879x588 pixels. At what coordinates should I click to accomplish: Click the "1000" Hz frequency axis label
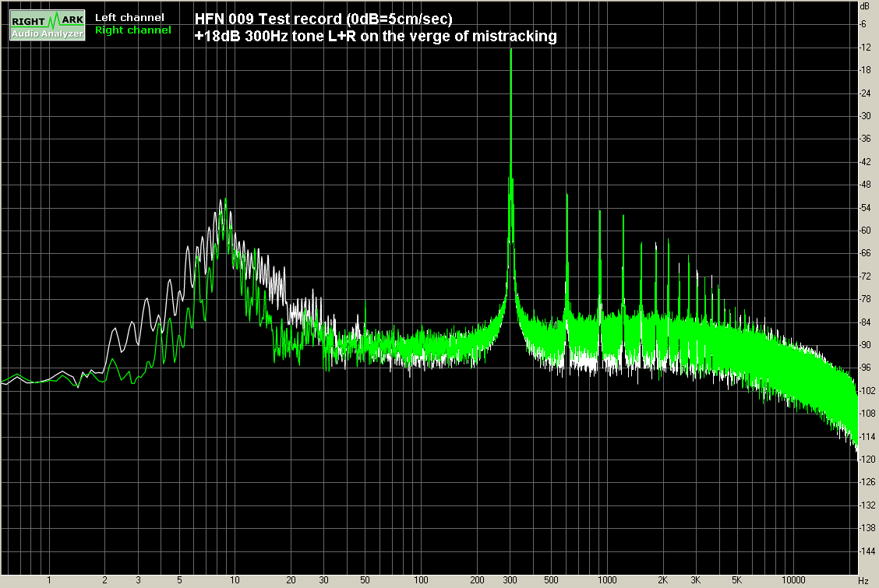607,580
